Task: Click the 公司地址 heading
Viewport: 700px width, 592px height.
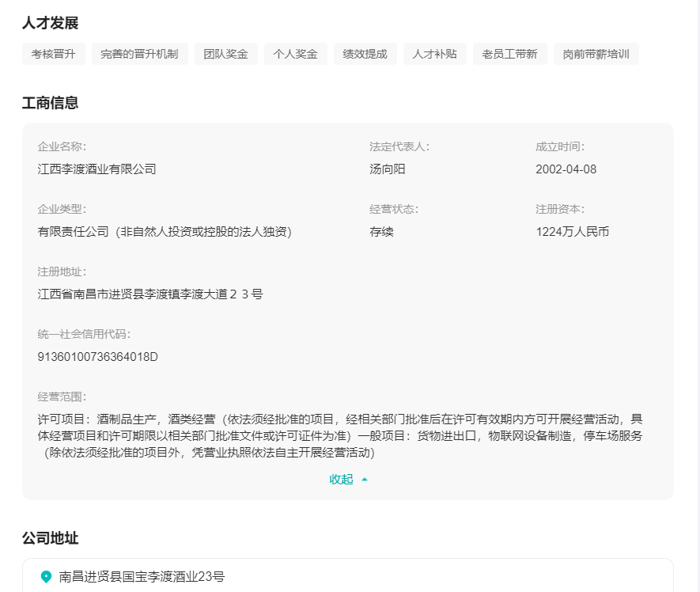Action: point(51,538)
